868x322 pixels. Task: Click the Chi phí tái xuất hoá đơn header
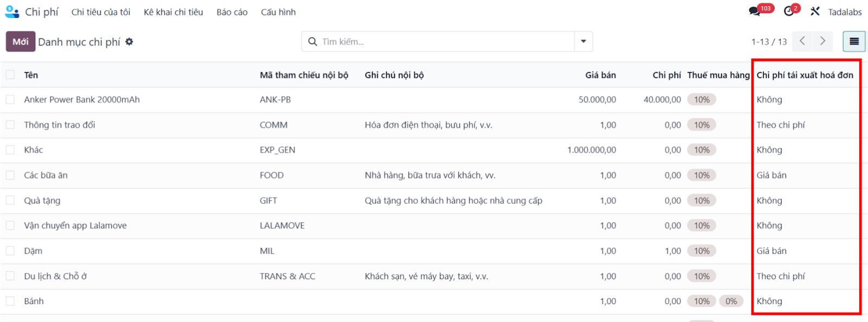(805, 75)
